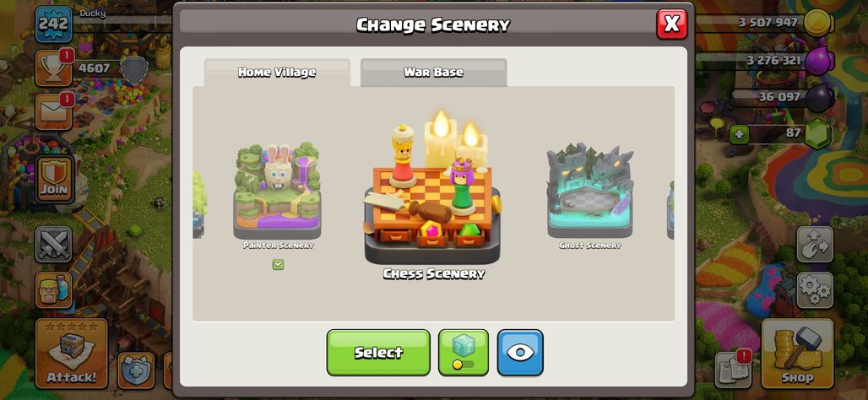
Task: Start a battle with Attack! button
Action: (72, 354)
